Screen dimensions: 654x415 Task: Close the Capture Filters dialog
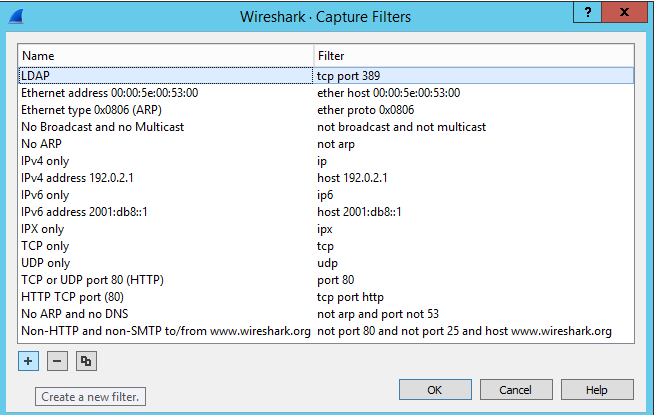coord(625,14)
